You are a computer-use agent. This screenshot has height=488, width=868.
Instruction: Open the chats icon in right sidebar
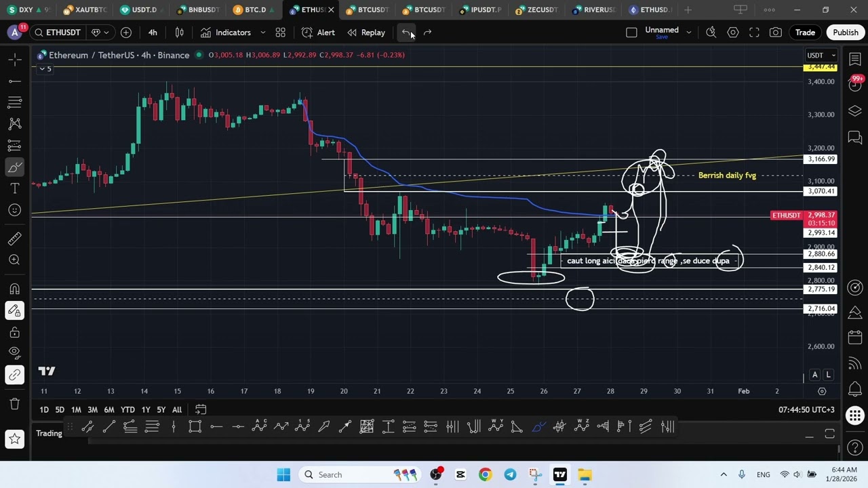tap(855, 138)
